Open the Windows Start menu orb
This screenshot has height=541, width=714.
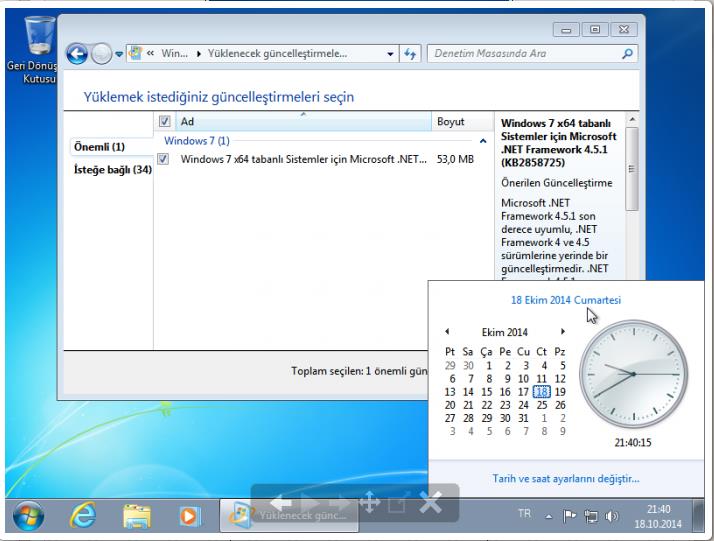(28, 516)
